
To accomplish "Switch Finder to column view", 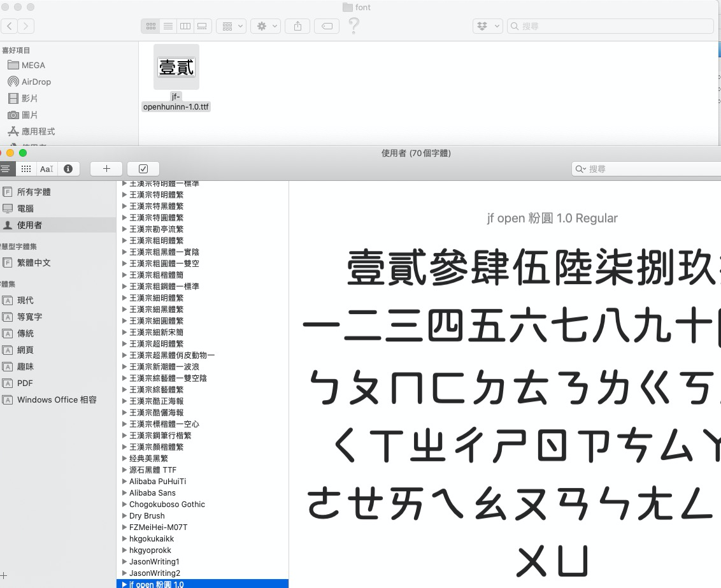I will [x=185, y=26].
